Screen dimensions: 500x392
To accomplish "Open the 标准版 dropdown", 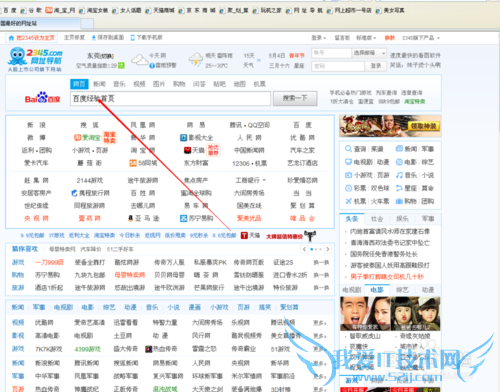I will [366, 38].
